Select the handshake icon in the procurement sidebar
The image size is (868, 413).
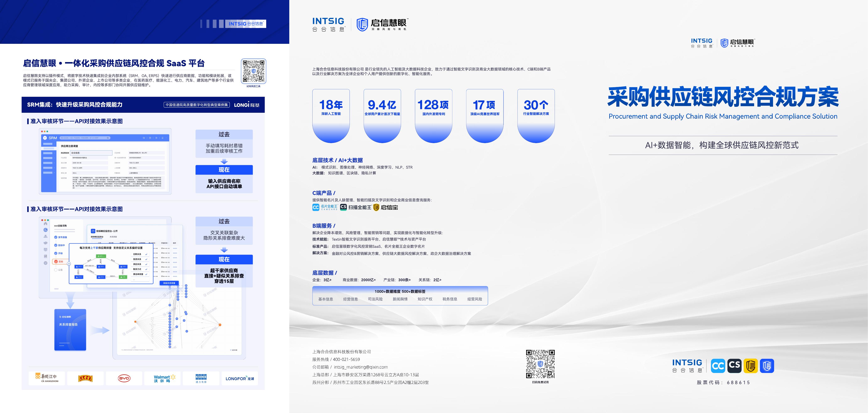click(46, 243)
